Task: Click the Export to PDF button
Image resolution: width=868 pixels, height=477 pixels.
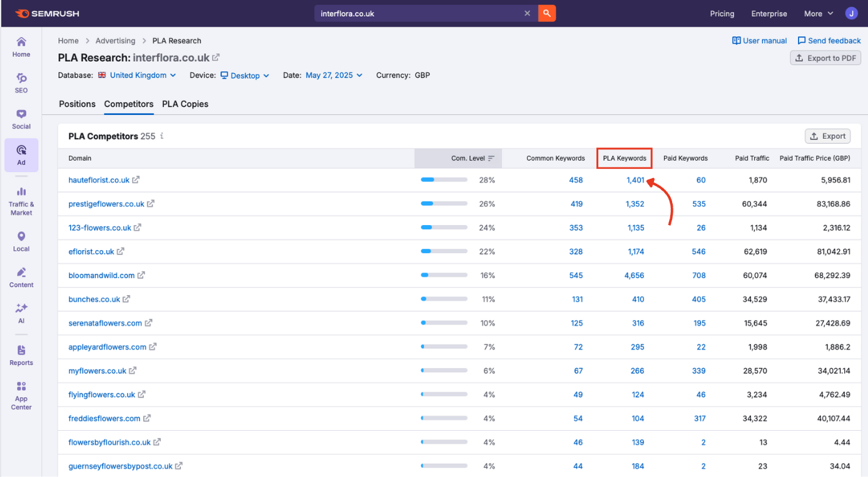Action: [x=825, y=58]
